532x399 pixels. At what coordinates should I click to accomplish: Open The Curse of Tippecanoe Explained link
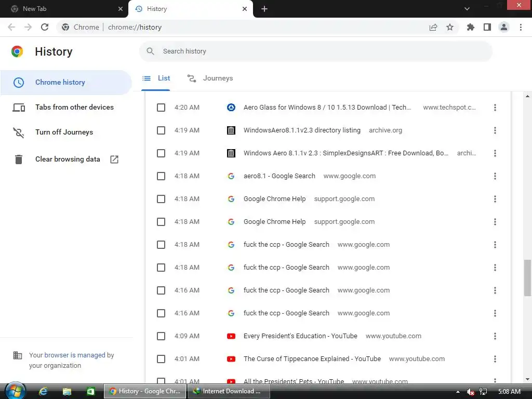click(312, 359)
